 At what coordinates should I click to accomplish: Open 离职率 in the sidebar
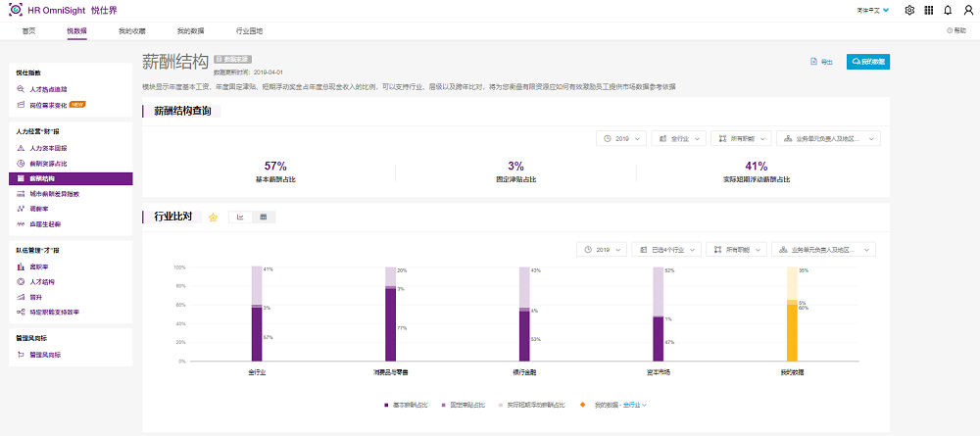pyautogui.click(x=39, y=266)
